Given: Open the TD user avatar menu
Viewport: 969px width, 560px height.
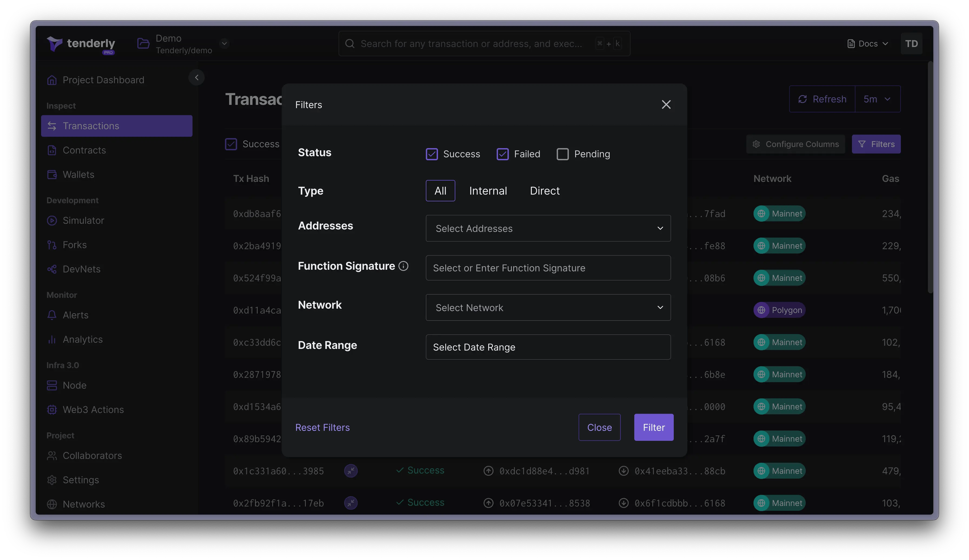Looking at the screenshot, I should 911,44.
